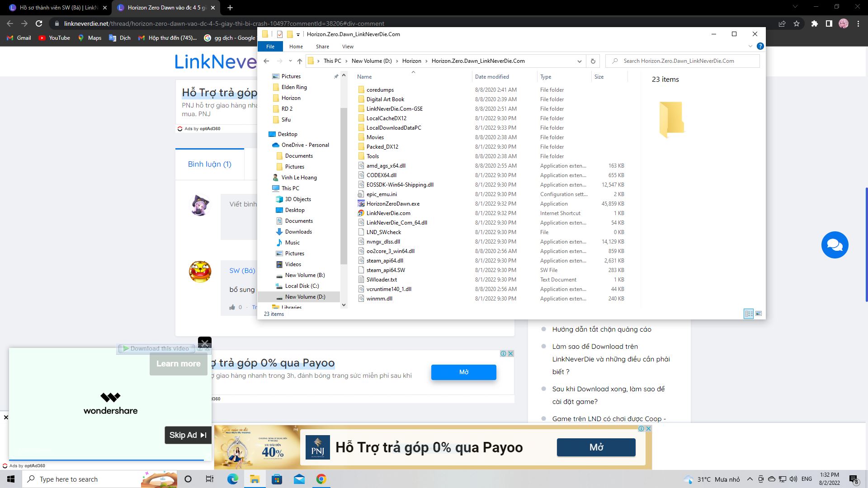Open Hướng dẫn tắt chặn quảng cáo link
The width and height of the screenshot is (868, 488).
click(602, 329)
